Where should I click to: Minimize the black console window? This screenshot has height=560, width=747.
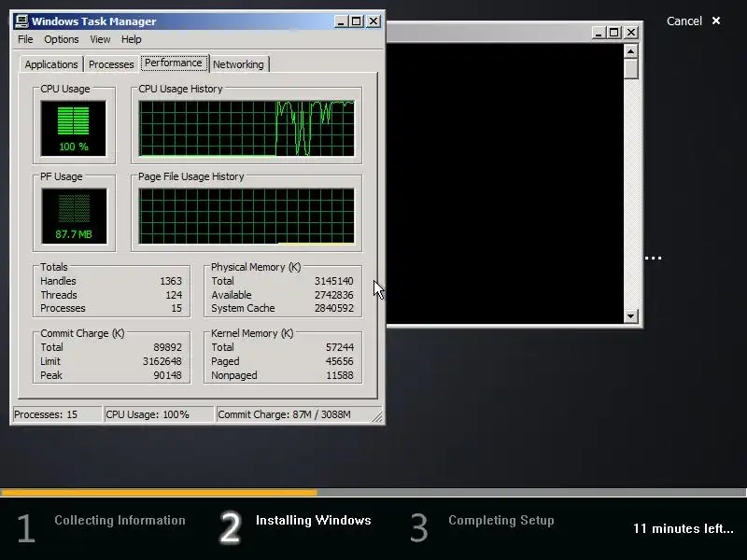[599, 33]
